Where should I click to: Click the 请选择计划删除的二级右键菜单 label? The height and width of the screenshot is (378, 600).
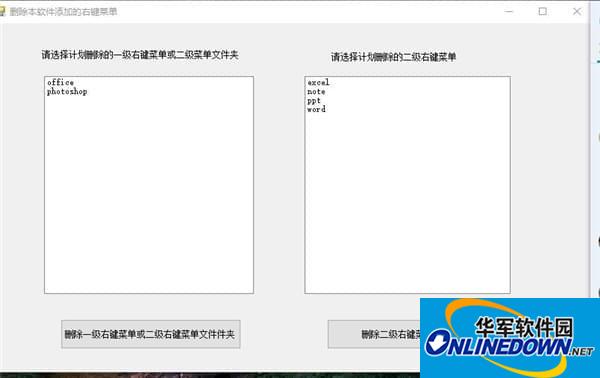(393, 57)
